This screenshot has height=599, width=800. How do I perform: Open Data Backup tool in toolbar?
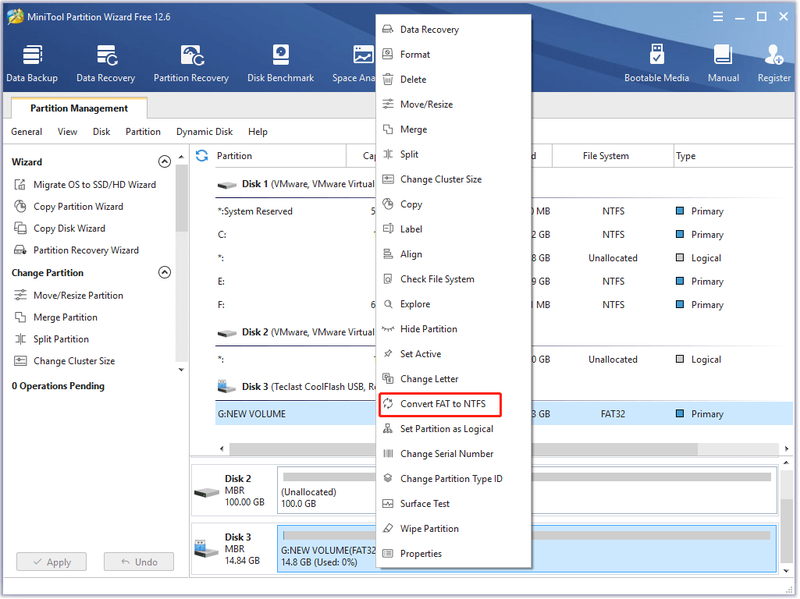click(x=32, y=63)
